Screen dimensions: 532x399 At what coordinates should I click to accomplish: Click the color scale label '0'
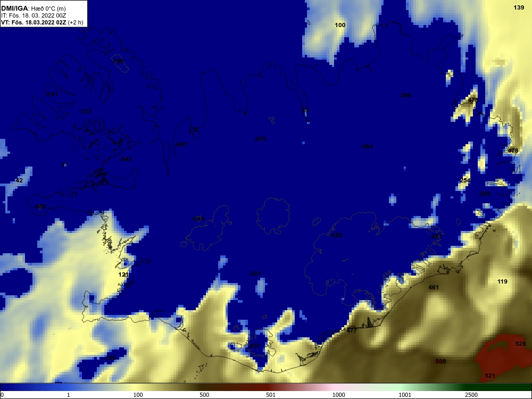pyautogui.click(x=2, y=395)
